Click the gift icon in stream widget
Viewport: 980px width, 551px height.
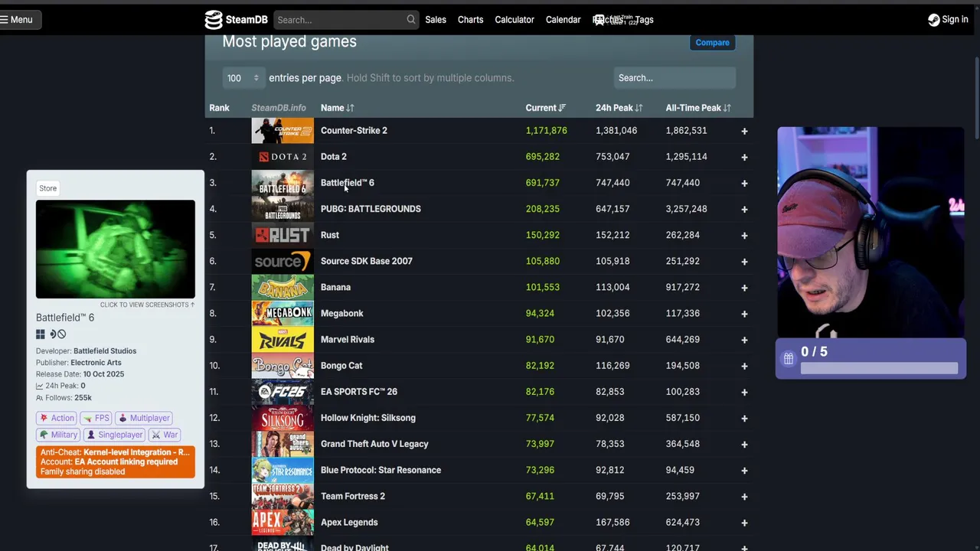click(x=788, y=358)
